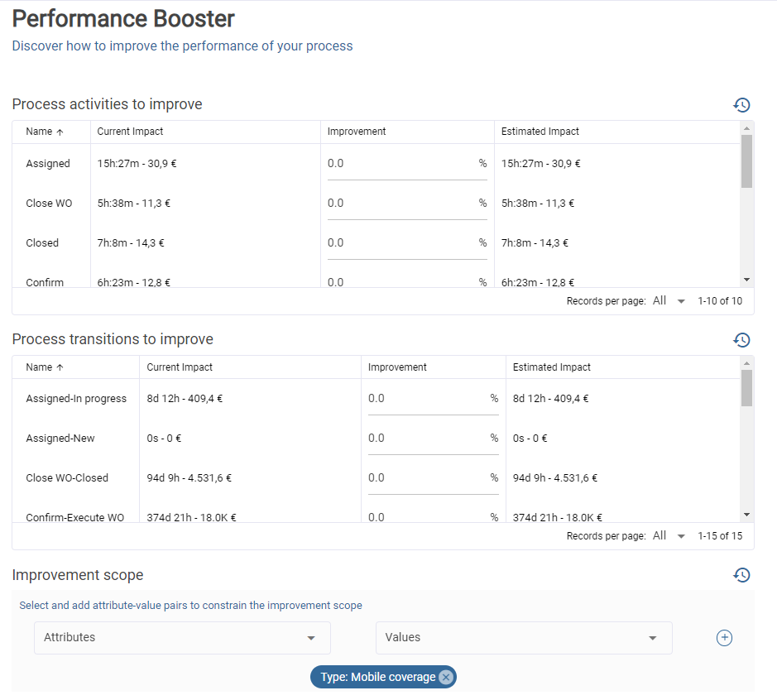Add attribute-value pair with plus icon

[724, 637]
